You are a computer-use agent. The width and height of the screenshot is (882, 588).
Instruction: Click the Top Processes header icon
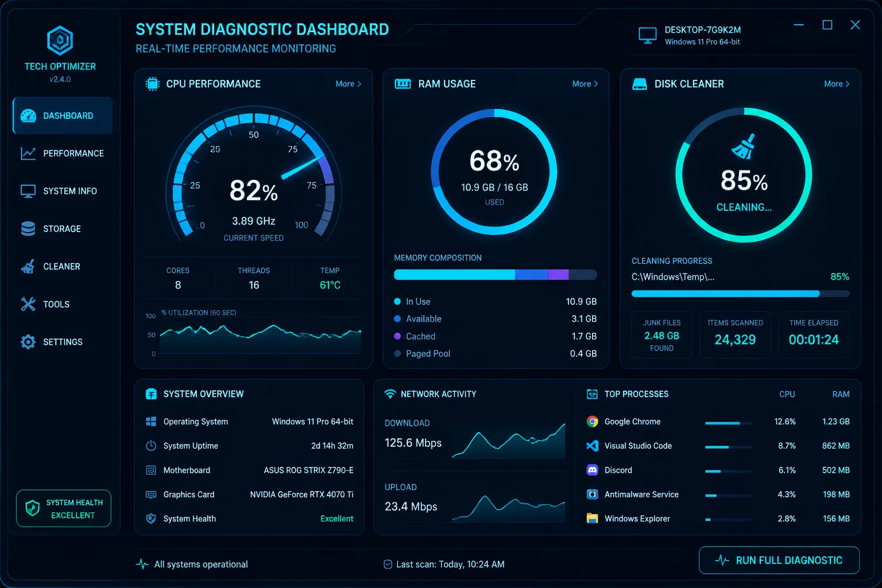pyautogui.click(x=592, y=394)
